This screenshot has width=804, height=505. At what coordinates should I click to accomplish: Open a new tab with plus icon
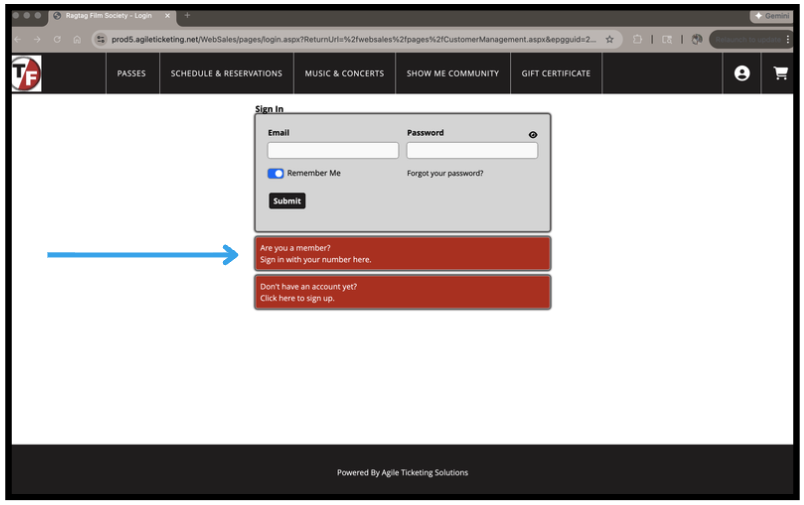[187, 15]
